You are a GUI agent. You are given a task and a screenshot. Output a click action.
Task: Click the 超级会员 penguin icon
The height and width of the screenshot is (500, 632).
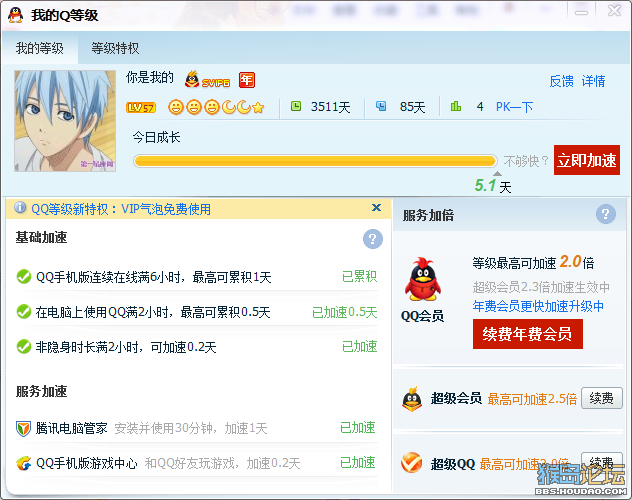(412, 399)
